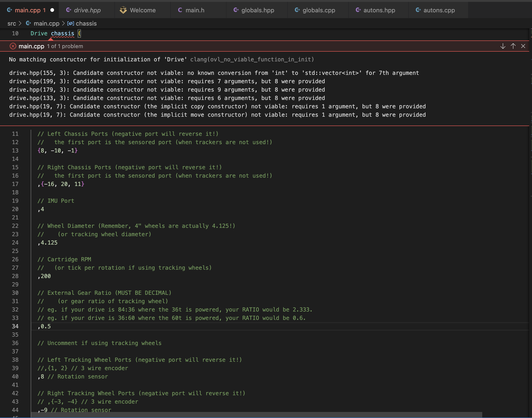Click the '// Cartridge RPM' comment
The width and height of the screenshot is (532, 418).
pyautogui.click(x=64, y=259)
